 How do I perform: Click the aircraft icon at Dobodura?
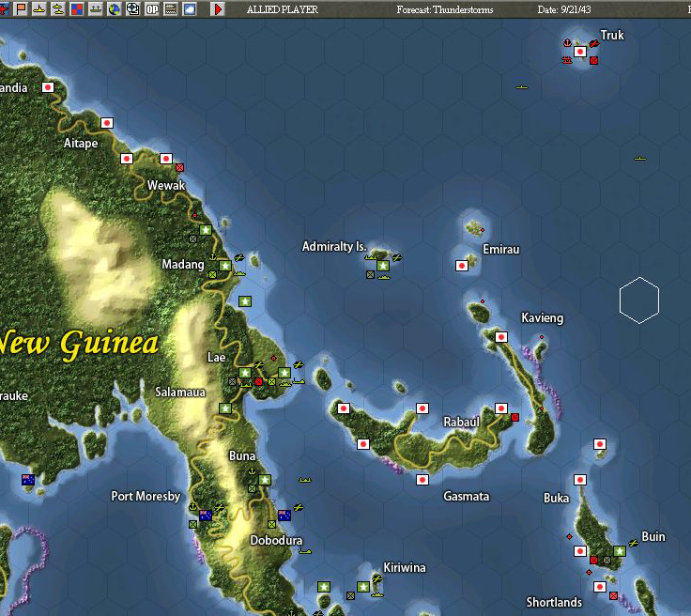point(299,508)
